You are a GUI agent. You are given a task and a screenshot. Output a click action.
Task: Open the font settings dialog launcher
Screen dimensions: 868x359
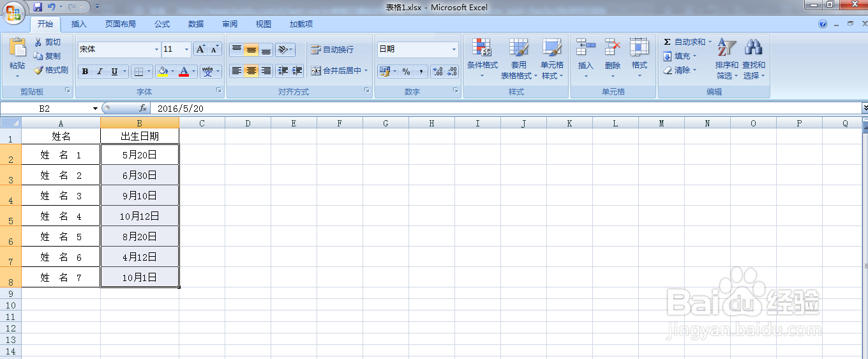219,91
